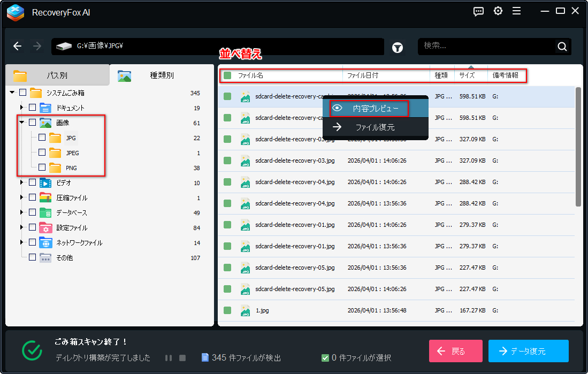
Task: Click the search magnifier icon
Action: (x=562, y=46)
